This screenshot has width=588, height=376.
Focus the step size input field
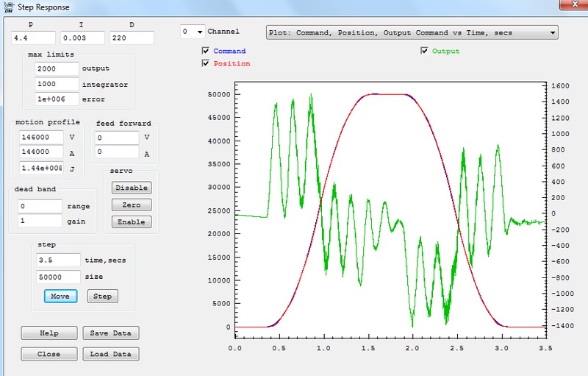click(58, 277)
